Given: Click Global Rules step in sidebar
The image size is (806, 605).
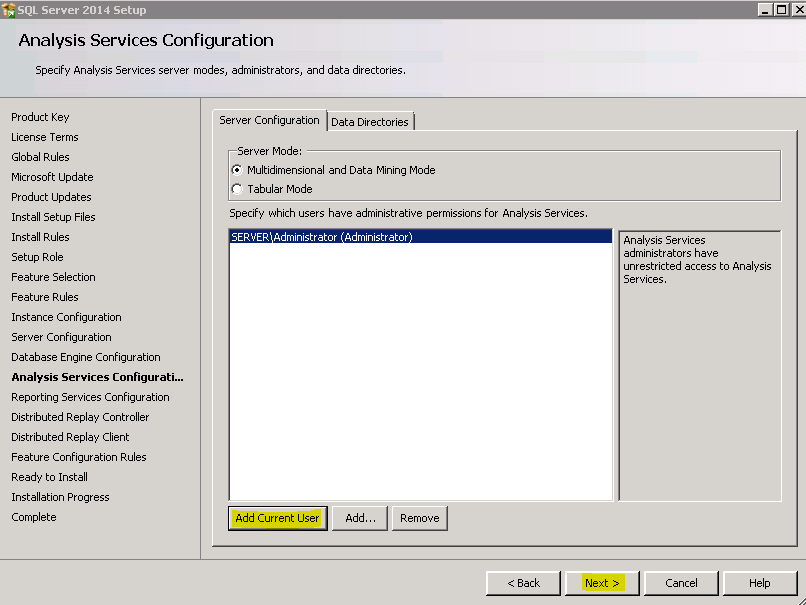Looking at the screenshot, I should (x=40, y=157).
